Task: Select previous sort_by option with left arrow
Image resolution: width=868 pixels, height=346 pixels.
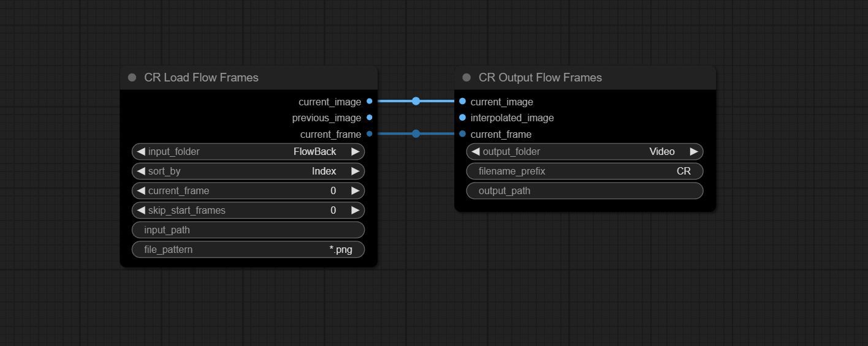Action: click(x=141, y=171)
